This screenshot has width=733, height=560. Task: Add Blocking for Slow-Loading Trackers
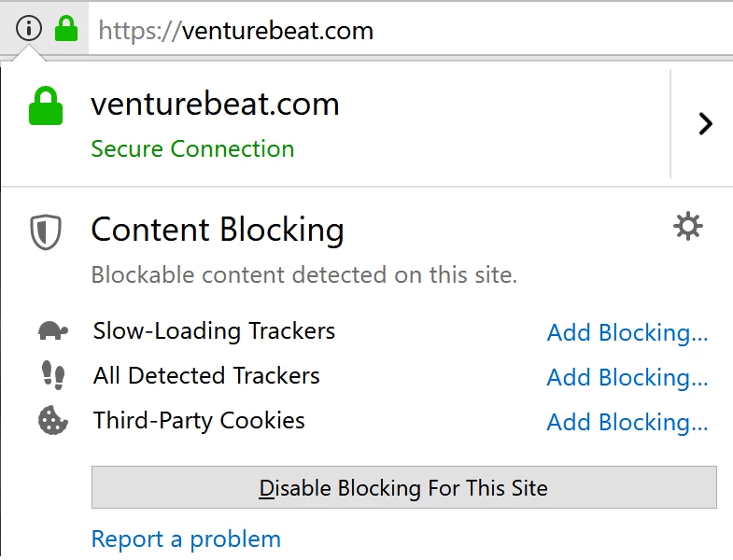627,333
